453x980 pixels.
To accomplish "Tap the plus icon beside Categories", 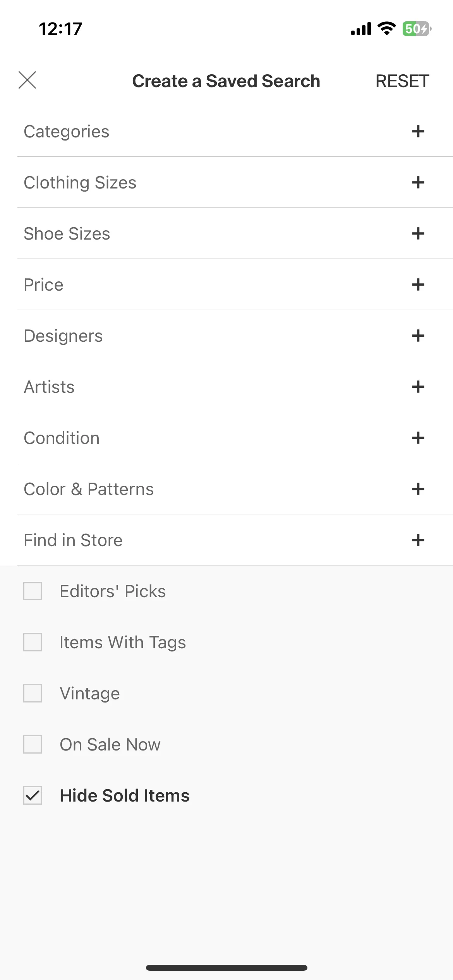I will [418, 131].
